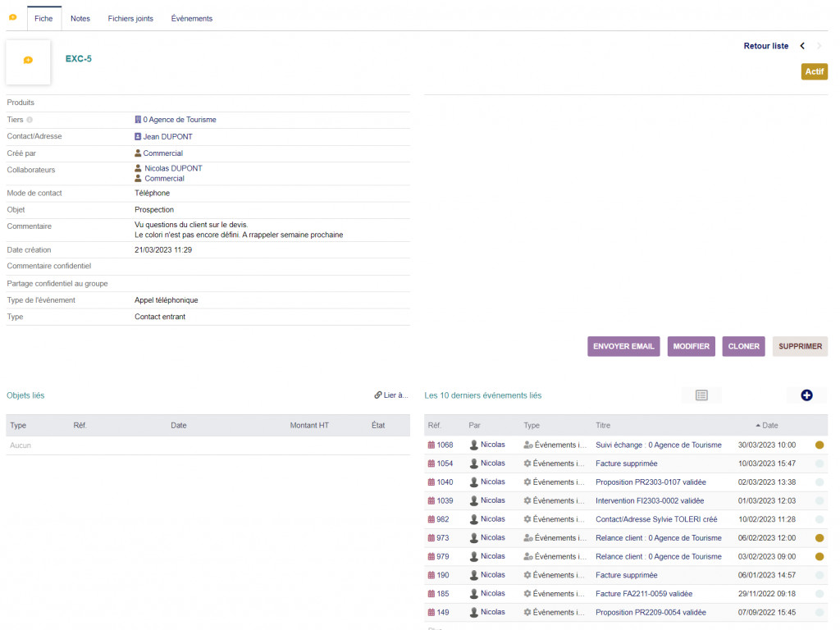Open event reference 190

pos(438,575)
